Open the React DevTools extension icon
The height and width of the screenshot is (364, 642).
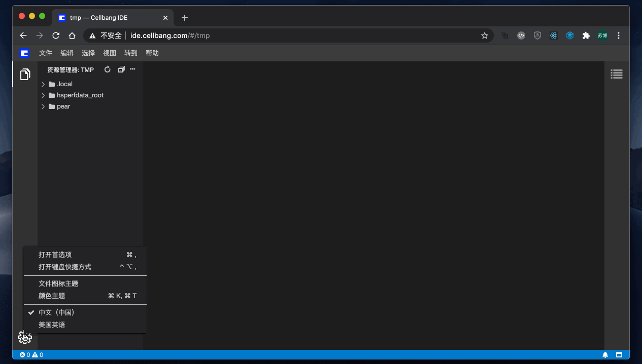554,35
